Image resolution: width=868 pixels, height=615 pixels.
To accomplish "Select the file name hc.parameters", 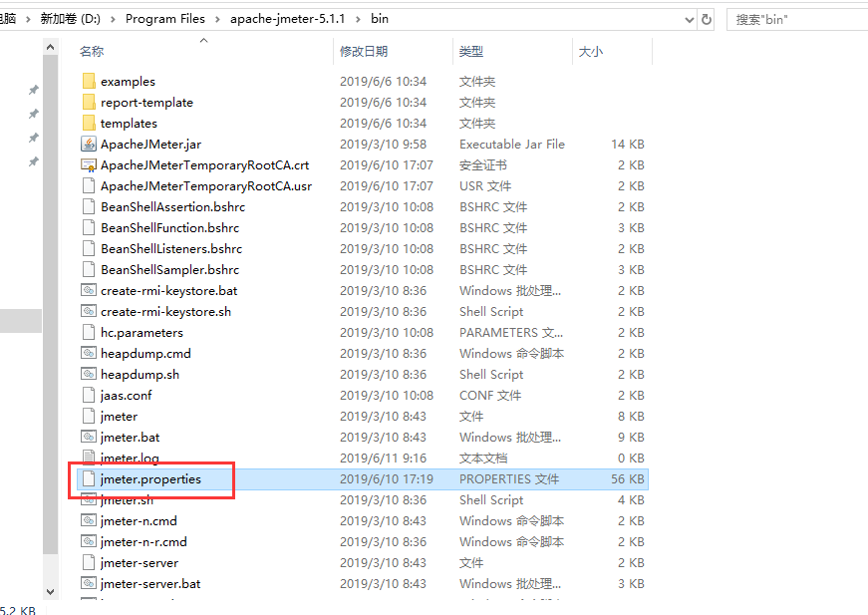I will click(x=142, y=332).
